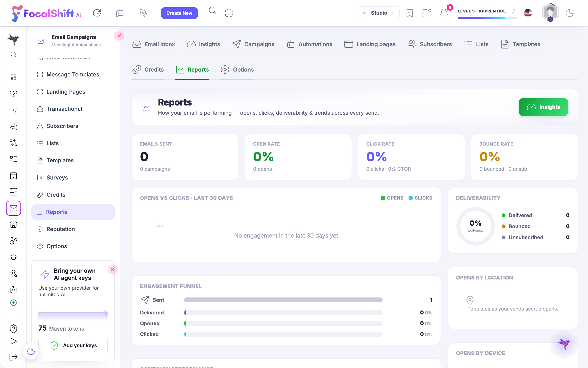Toggle the CLICKS legend item
Screen dimensions: 588x368
[x=420, y=198]
